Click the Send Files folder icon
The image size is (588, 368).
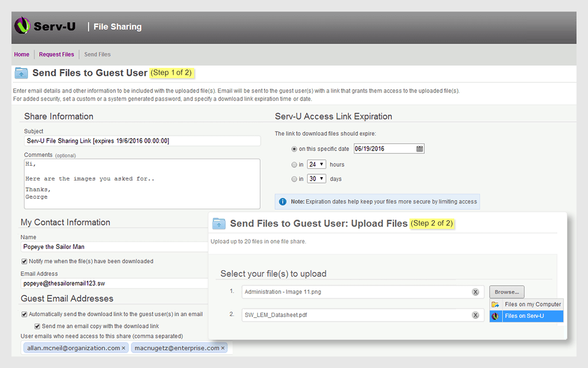tap(21, 73)
